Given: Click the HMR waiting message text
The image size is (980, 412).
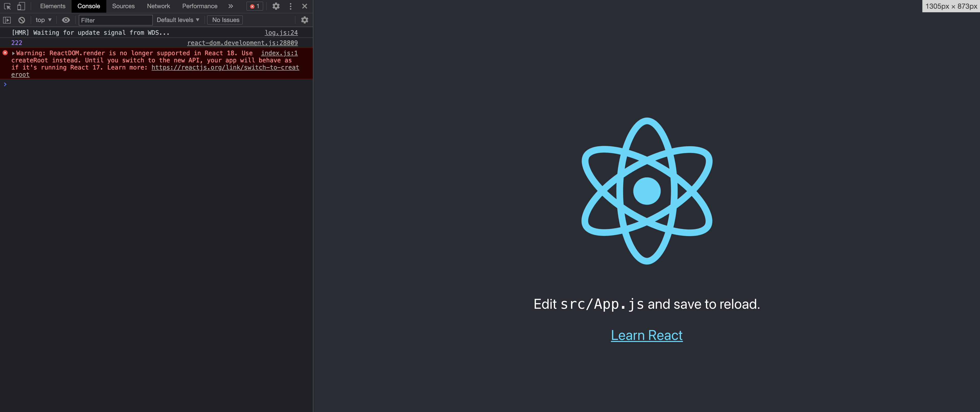Looking at the screenshot, I should pyautogui.click(x=90, y=33).
